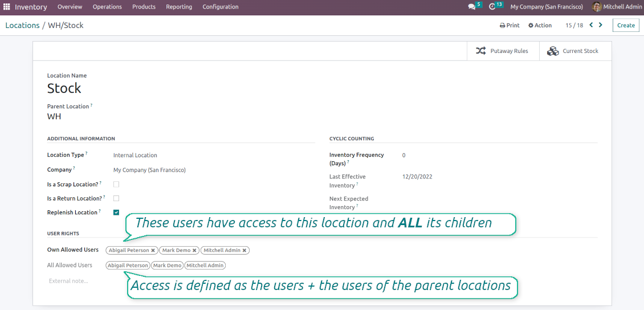Click Mitchell Admin tag in All Allowed Users
Image resolution: width=644 pixels, height=310 pixels.
(x=205, y=266)
